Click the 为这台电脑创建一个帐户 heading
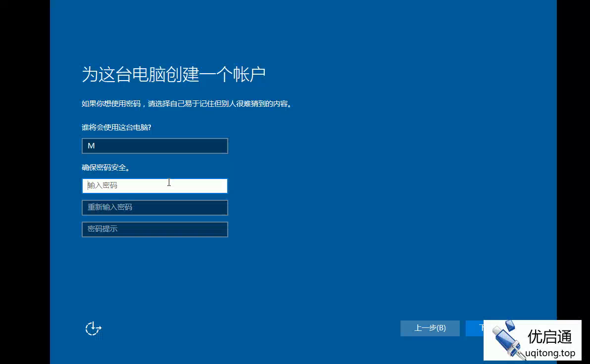 tap(174, 73)
